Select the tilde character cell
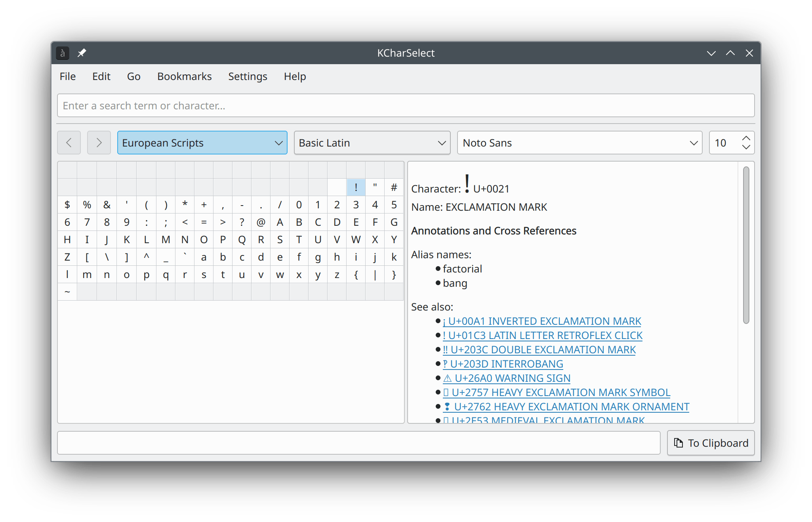The height and width of the screenshot is (522, 812). coord(67,292)
